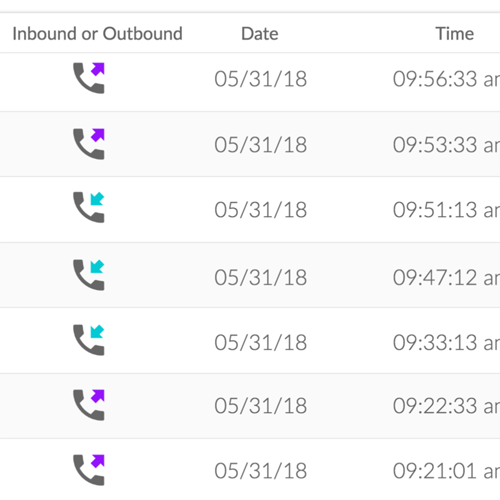The image size is (500, 500).
Task: Click the time value 09:33:13
Action: pyautogui.click(x=446, y=343)
